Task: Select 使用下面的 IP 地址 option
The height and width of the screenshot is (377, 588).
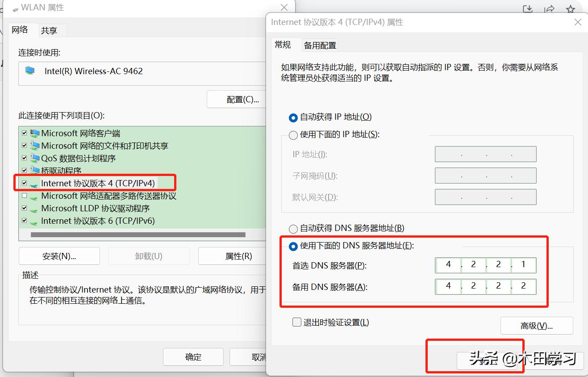Action: pyautogui.click(x=293, y=134)
